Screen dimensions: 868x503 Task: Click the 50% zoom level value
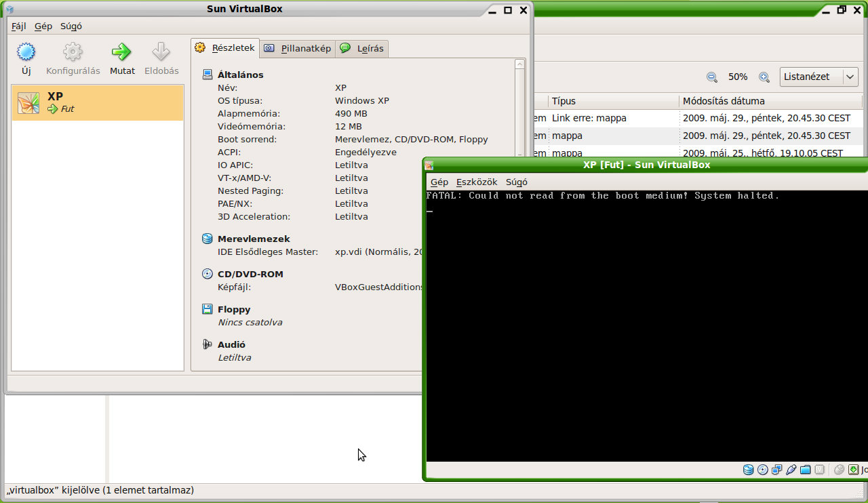pyautogui.click(x=738, y=77)
